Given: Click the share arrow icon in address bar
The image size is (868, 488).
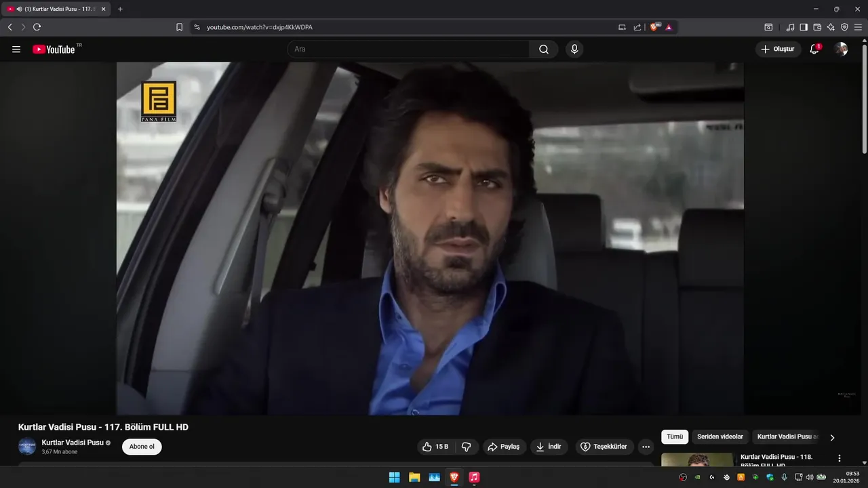Looking at the screenshot, I should (637, 27).
